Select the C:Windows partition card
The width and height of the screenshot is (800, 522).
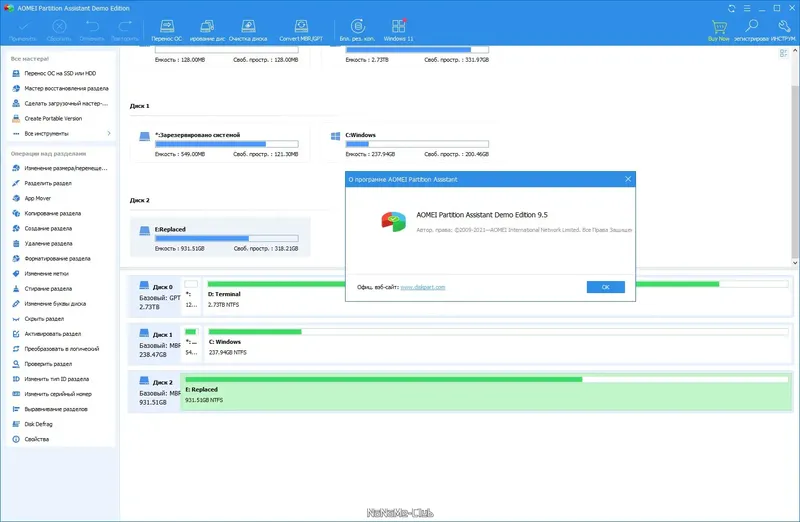(x=410, y=144)
